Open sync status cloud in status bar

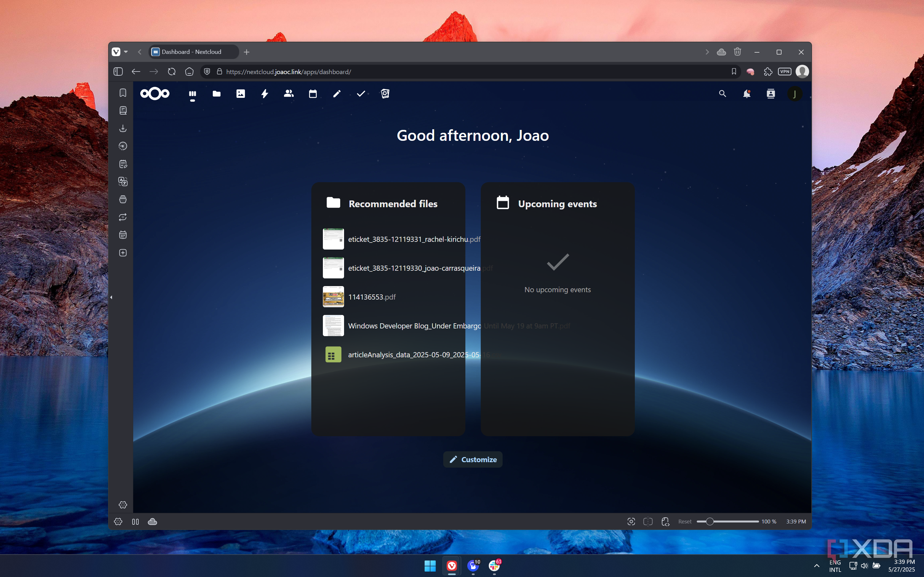click(152, 521)
